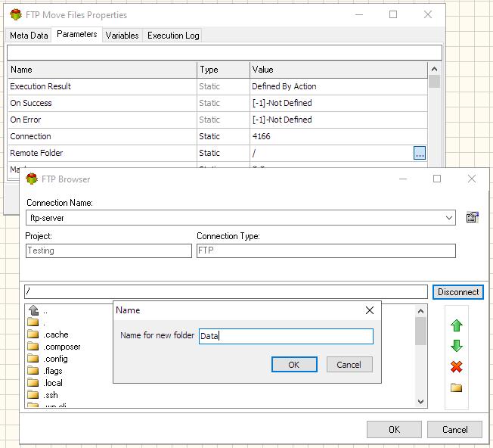This screenshot has height=448, width=493.
Task: Select the .config folder icon
Action: (x=33, y=358)
